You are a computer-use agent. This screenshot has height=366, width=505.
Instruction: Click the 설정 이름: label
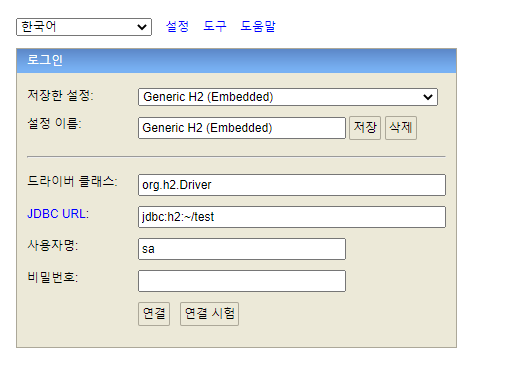(54, 123)
